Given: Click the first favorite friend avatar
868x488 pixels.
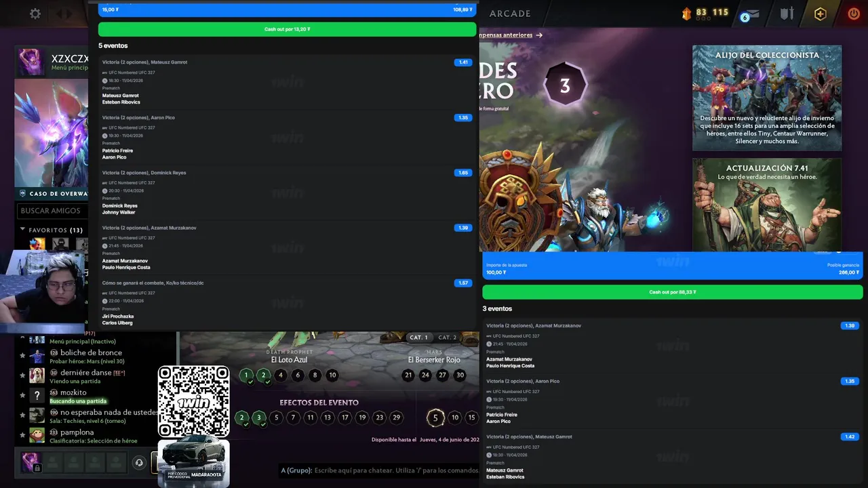Looking at the screenshot, I should (37, 244).
